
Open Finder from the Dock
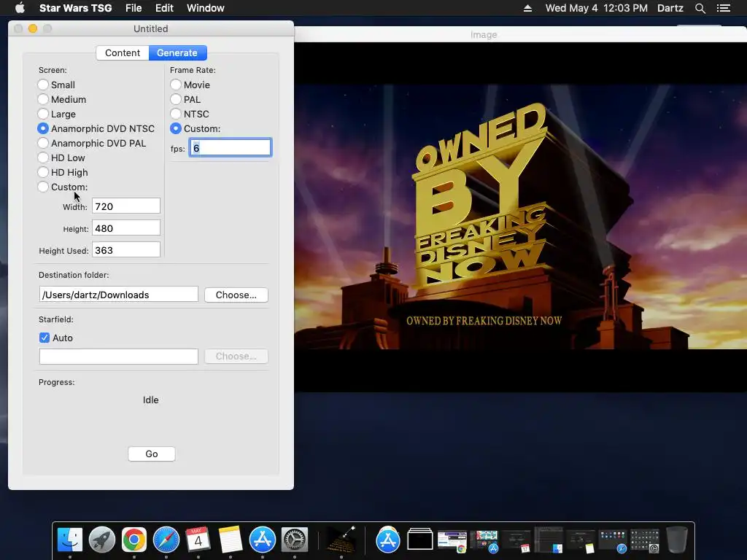[x=70, y=540]
